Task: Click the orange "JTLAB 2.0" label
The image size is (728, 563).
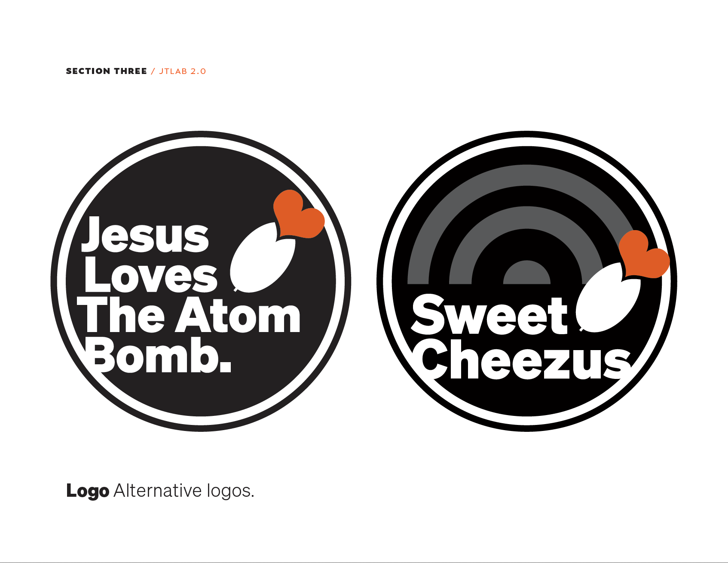Action: click(183, 71)
